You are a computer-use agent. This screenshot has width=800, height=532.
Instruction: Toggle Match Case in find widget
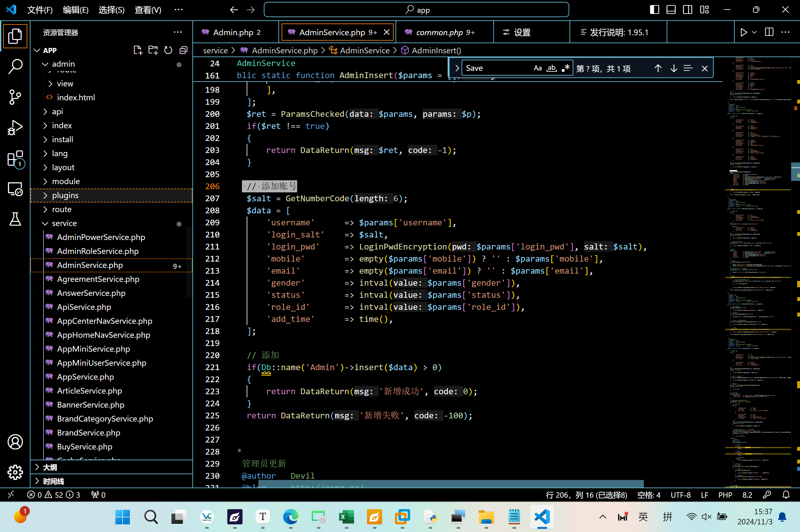pos(537,68)
